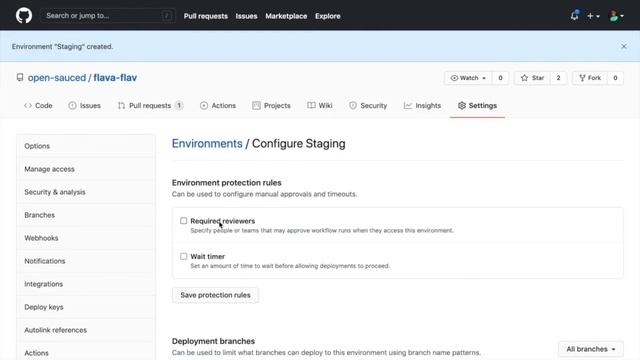
Task: Switch to the Settings tab
Action: pyautogui.click(x=477, y=105)
